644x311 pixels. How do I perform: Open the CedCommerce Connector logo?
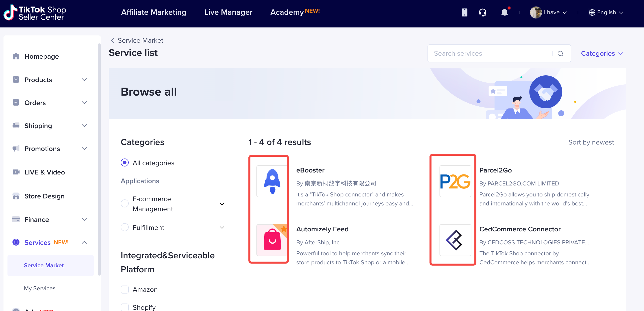click(x=455, y=240)
